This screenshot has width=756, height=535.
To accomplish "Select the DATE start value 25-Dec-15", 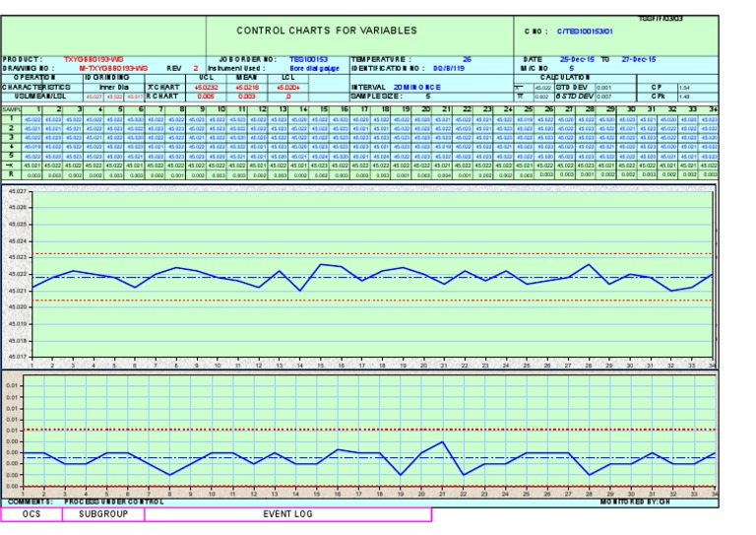I will click(x=579, y=59).
